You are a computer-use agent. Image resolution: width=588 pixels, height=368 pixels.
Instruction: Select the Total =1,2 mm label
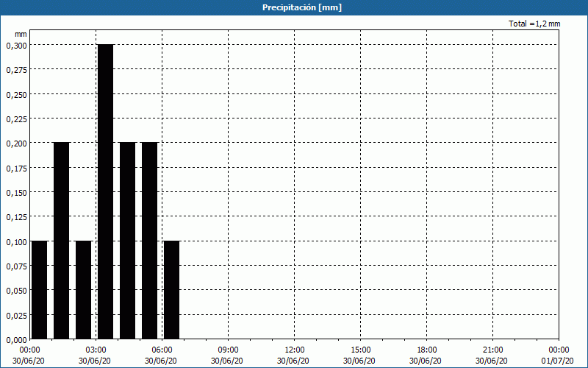tap(534, 24)
